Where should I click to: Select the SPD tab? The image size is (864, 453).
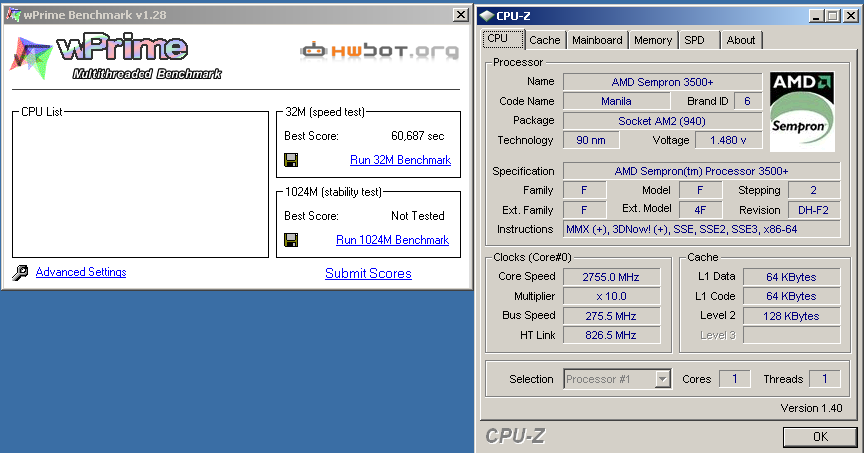tap(698, 40)
